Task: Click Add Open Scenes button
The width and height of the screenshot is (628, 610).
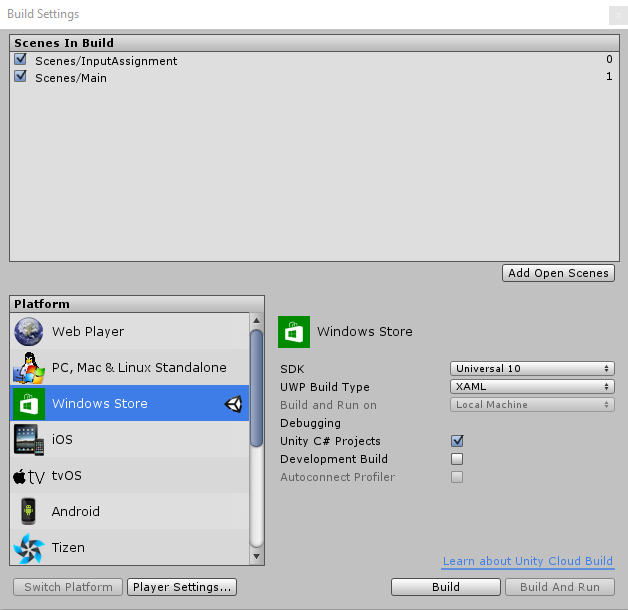Action: (x=558, y=273)
